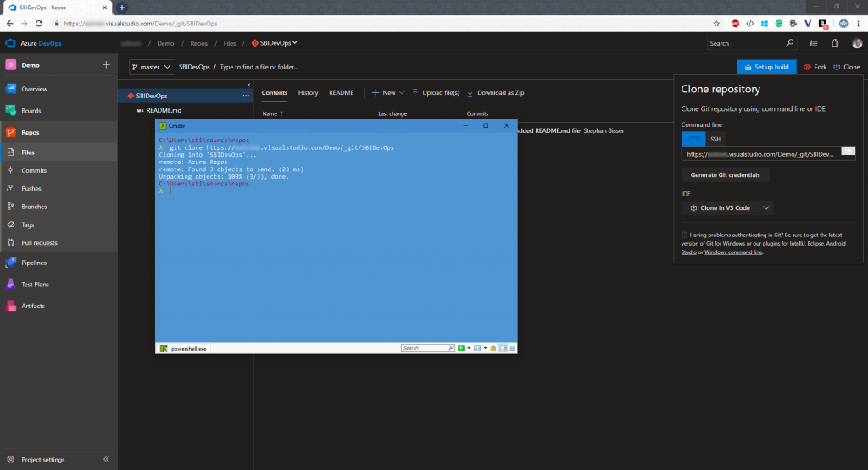The height and width of the screenshot is (470, 868).
Task: Open the work items list icon in header
Action: point(814,43)
